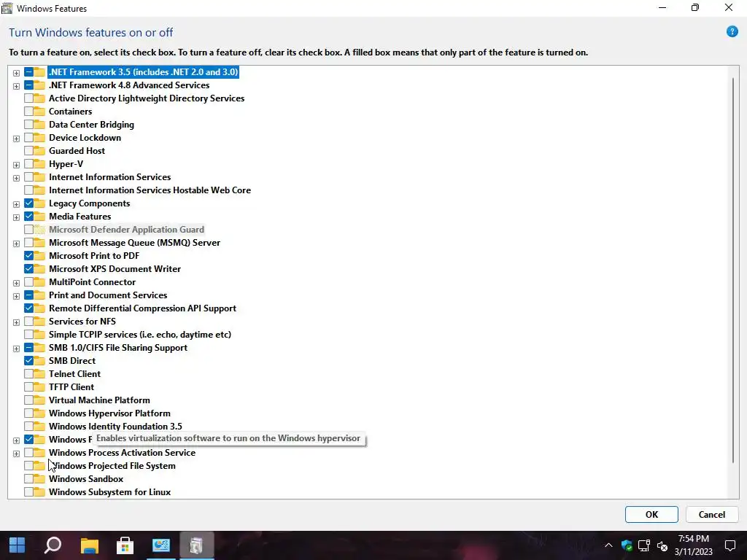The width and height of the screenshot is (747, 560).
Task: Expand .NET Framework 3.5 tree node
Action: click(16, 73)
